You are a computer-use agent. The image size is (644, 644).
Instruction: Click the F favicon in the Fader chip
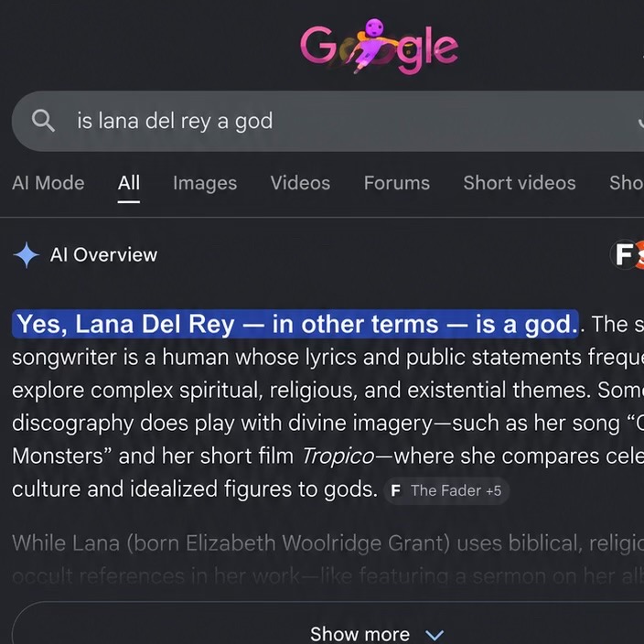tap(395, 490)
